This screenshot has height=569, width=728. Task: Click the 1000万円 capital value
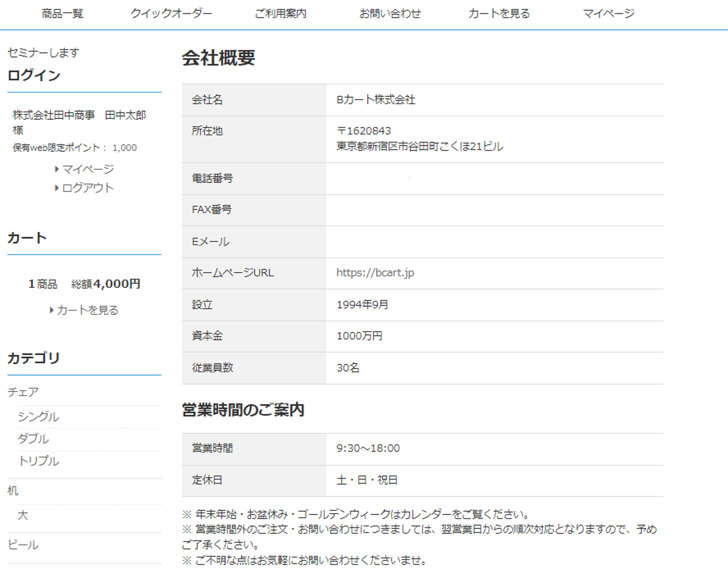[359, 336]
